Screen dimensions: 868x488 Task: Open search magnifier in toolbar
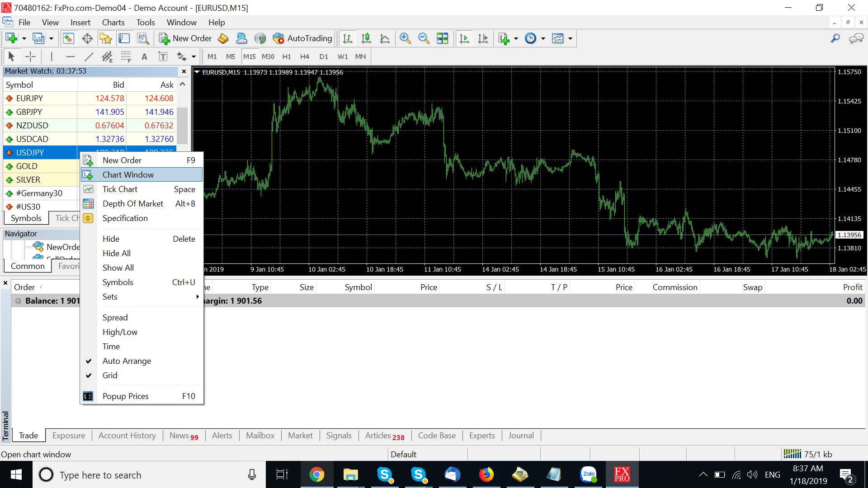[835, 38]
